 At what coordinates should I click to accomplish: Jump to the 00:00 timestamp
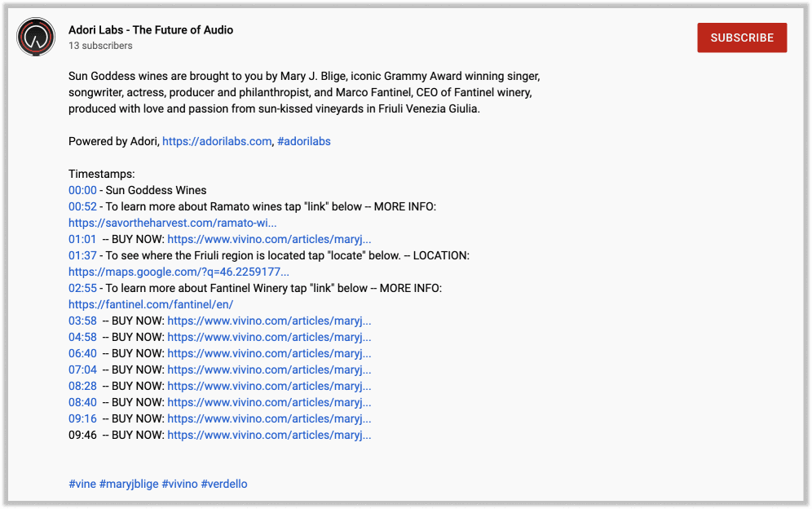pos(82,190)
